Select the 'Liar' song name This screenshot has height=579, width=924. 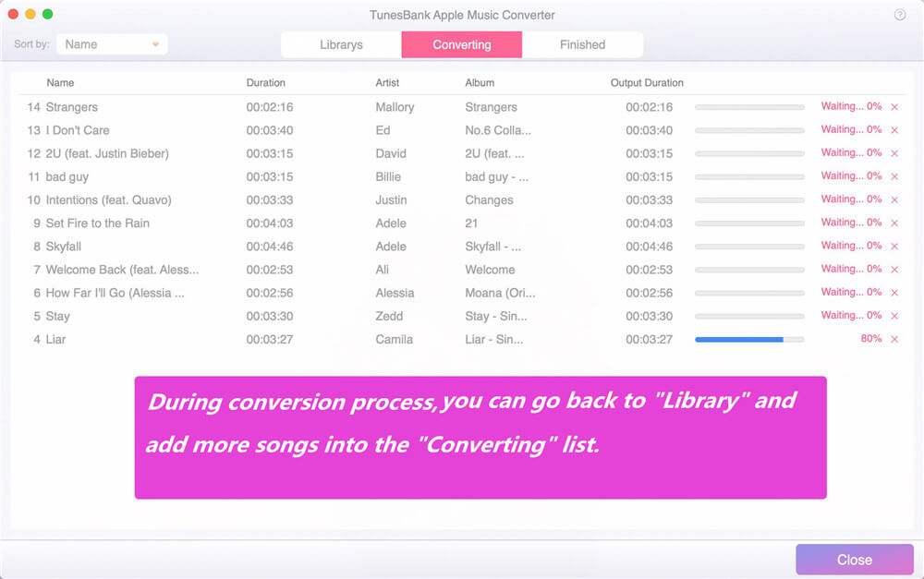click(56, 339)
